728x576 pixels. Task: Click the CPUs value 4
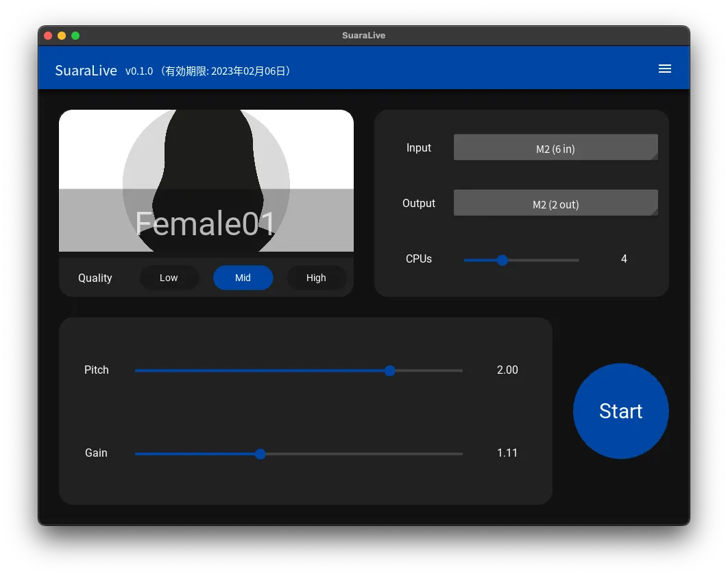pyautogui.click(x=624, y=259)
